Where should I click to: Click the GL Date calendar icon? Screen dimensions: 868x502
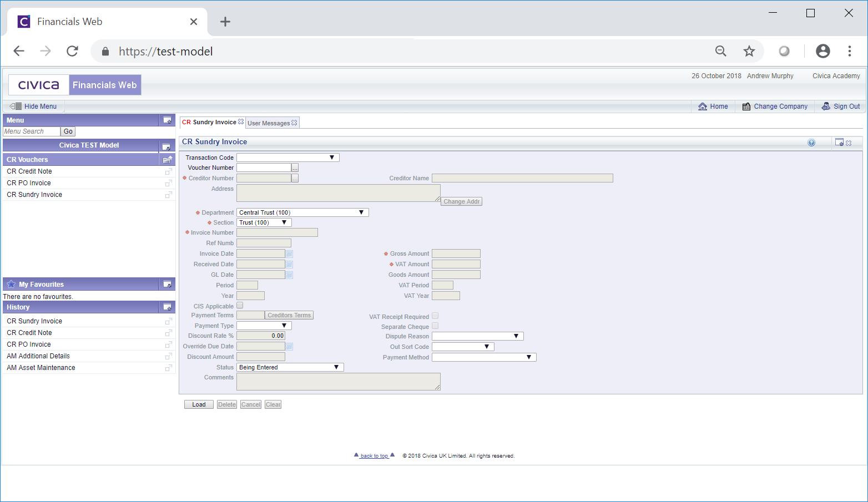(289, 275)
